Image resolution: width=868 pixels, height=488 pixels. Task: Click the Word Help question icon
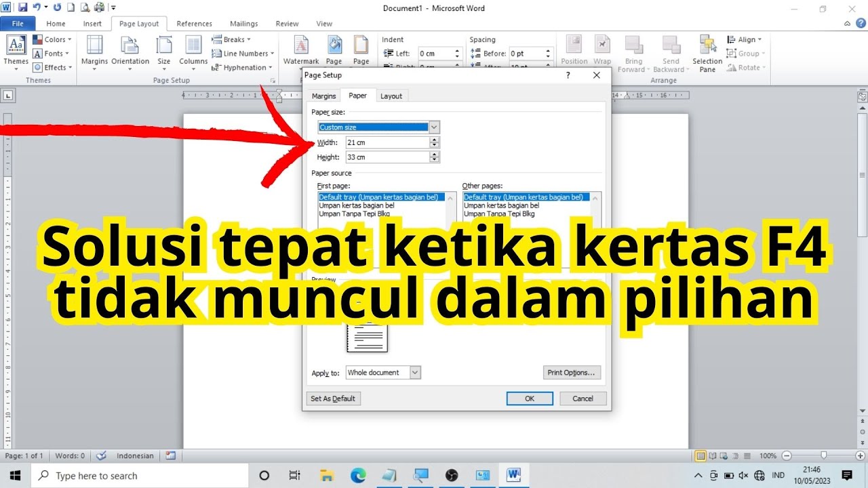[860, 23]
